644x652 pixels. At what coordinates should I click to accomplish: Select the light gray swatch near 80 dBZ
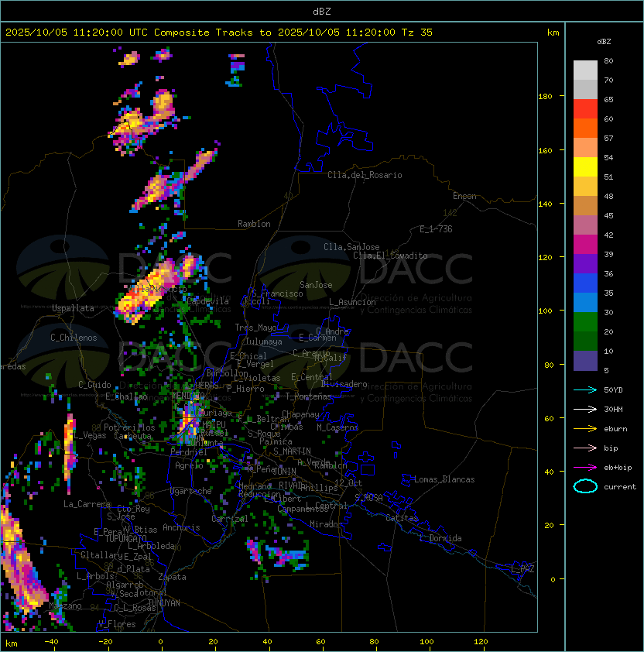[x=585, y=70]
